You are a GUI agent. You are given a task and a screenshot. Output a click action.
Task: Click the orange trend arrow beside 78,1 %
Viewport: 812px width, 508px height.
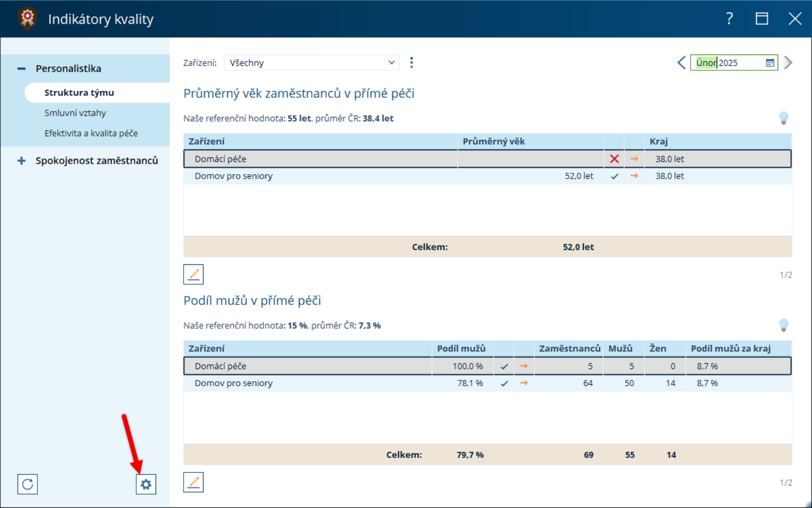pyautogui.click(x=524, y=383)
